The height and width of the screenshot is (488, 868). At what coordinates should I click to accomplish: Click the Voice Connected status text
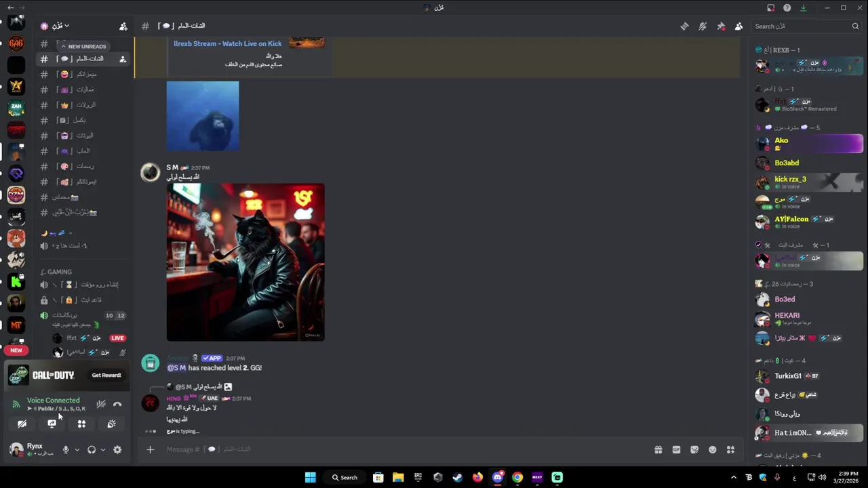[x=53, y=401]
